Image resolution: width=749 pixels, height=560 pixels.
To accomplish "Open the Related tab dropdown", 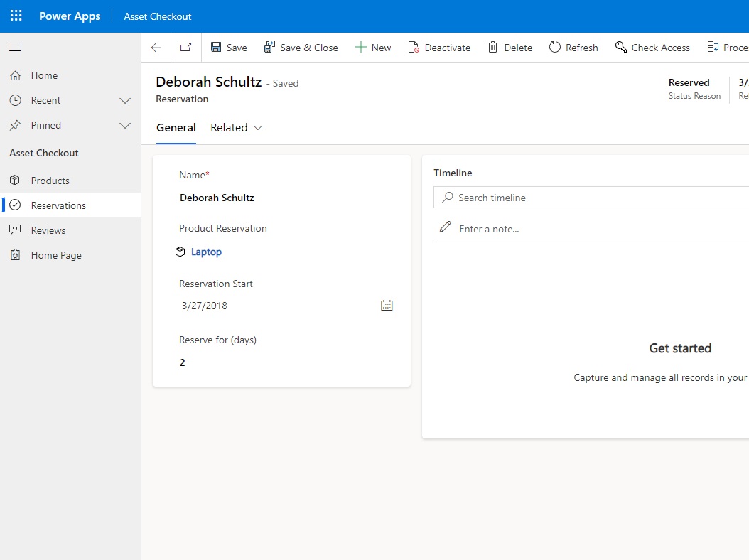I will pyautogui.click(x=256, y=127).
